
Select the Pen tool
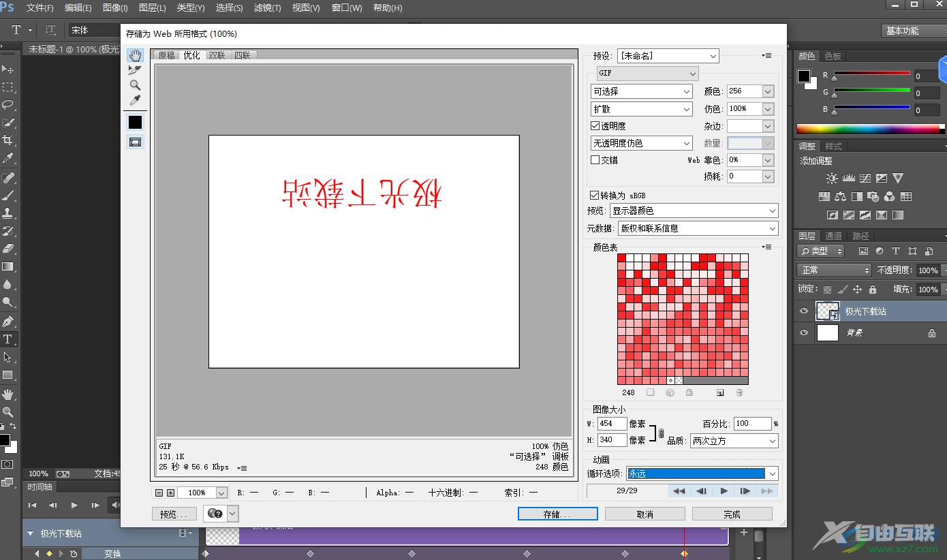[x=8, y=321]
